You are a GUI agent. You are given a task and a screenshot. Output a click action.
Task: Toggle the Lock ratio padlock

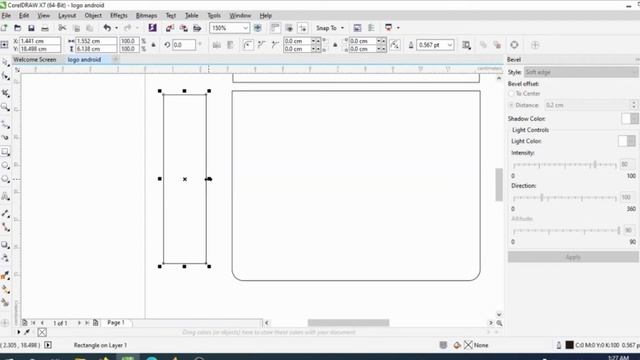[153, 45]
